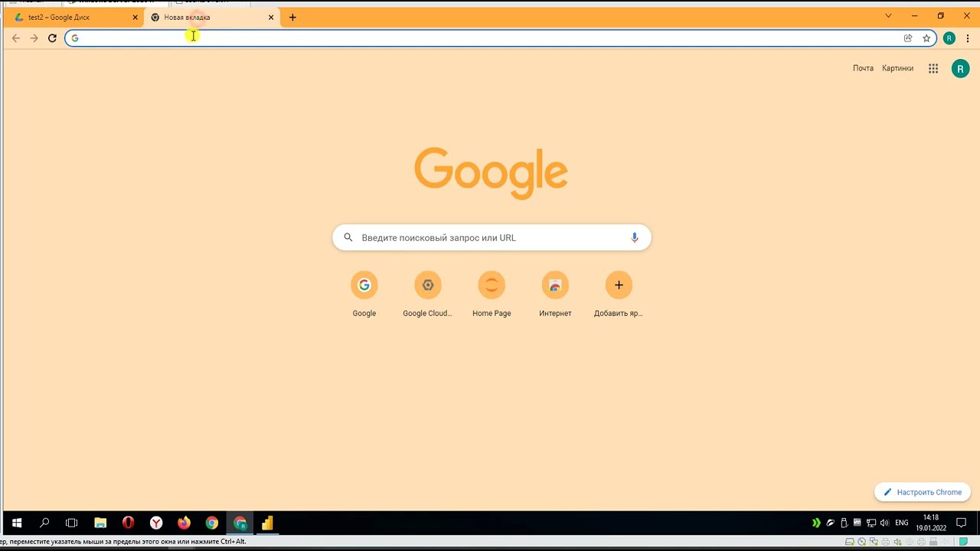Open File Explorer from the taskbar
The width and height of the screenshot is (980, 551).
[x=100, y=523]
